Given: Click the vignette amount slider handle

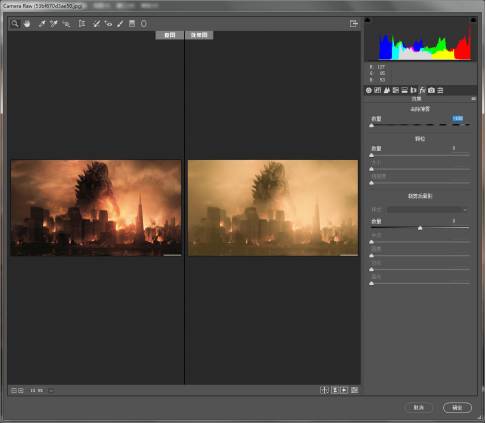Looking at the screenshot, I should [420, 228].
